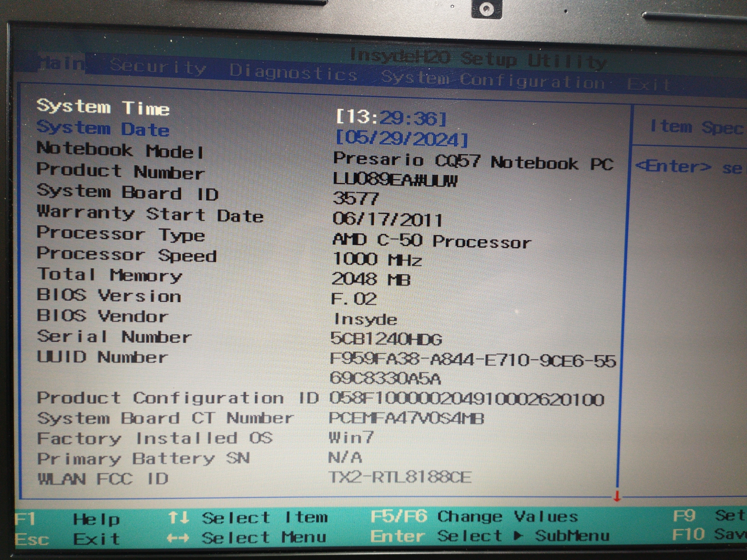Select the System Date label
This screenshot has width=747, height=560.
[x=103, y=128]
